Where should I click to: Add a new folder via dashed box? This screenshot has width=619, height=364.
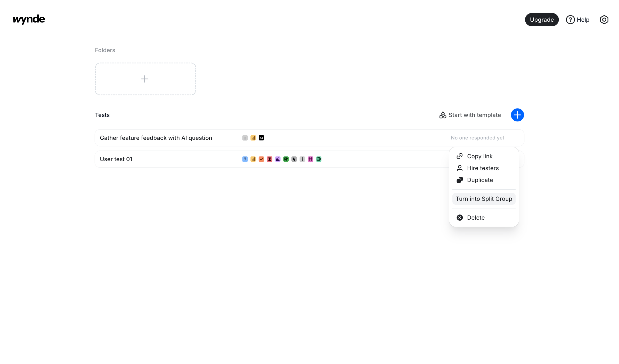pos(145,79)
